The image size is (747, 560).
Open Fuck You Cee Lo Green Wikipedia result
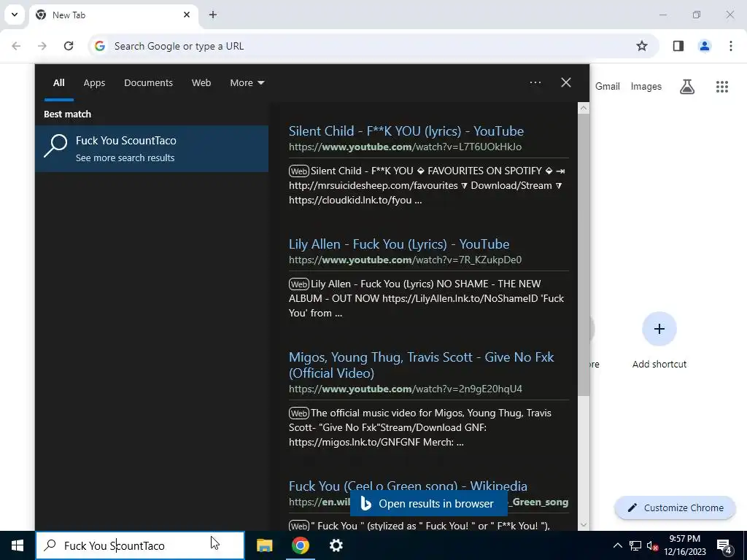click(x=408, y=486)
